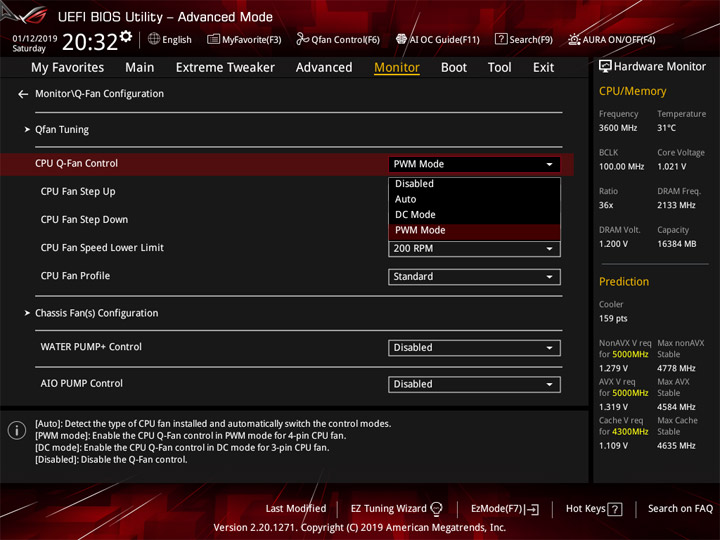Select the AIO PUMP Control label
The image size is (720, 540).
[x=81, y=383]
